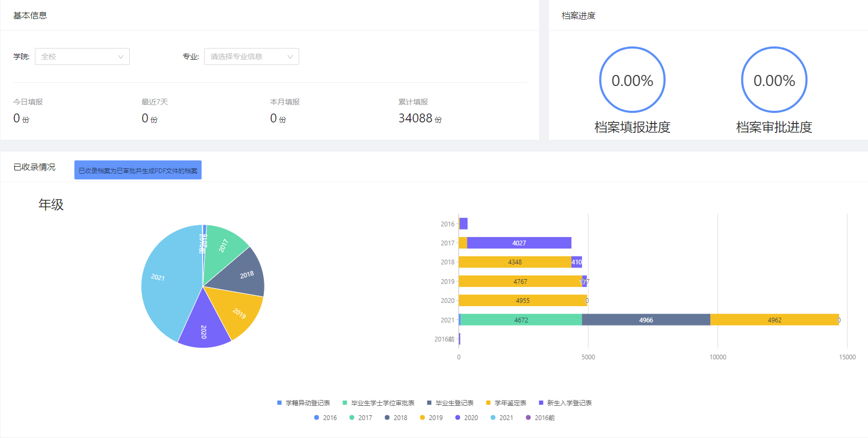The height and width of the screenshot is (438, 868).
Task: Click the 今日填报 label
Action: 28,102
